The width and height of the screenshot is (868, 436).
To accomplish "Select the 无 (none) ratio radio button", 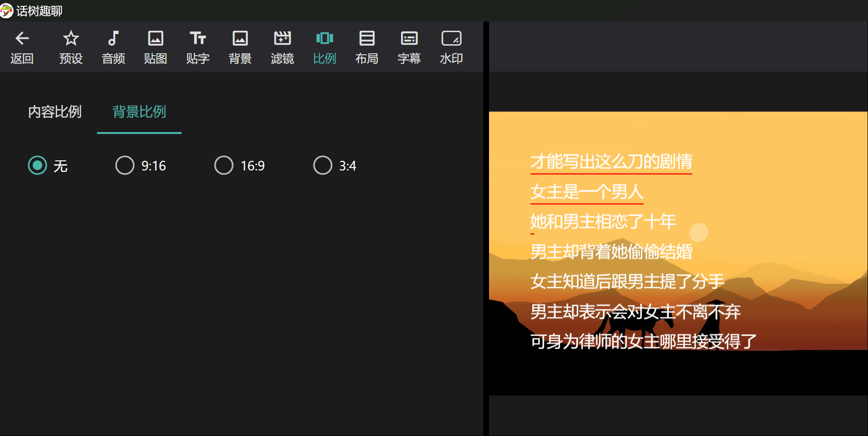I will tap(37, 165).
